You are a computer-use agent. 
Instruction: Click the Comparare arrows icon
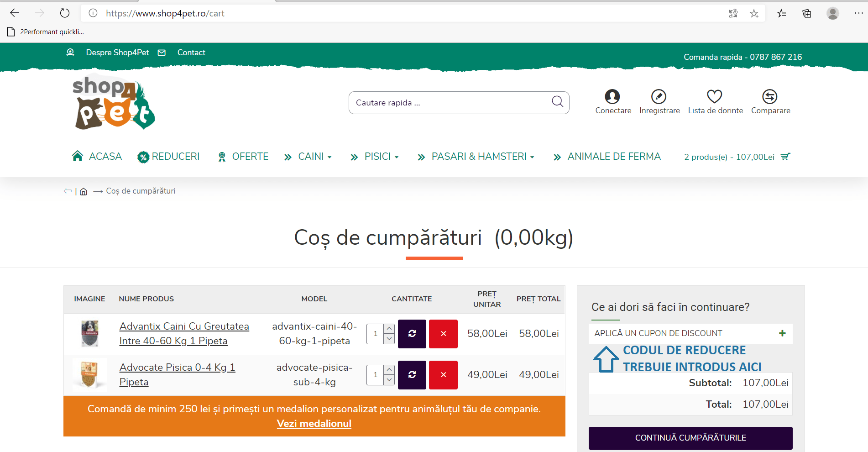[770, 97]
